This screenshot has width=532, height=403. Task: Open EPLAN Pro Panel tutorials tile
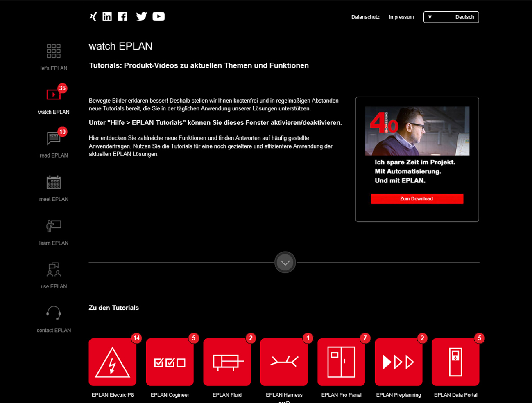point(342,362)
